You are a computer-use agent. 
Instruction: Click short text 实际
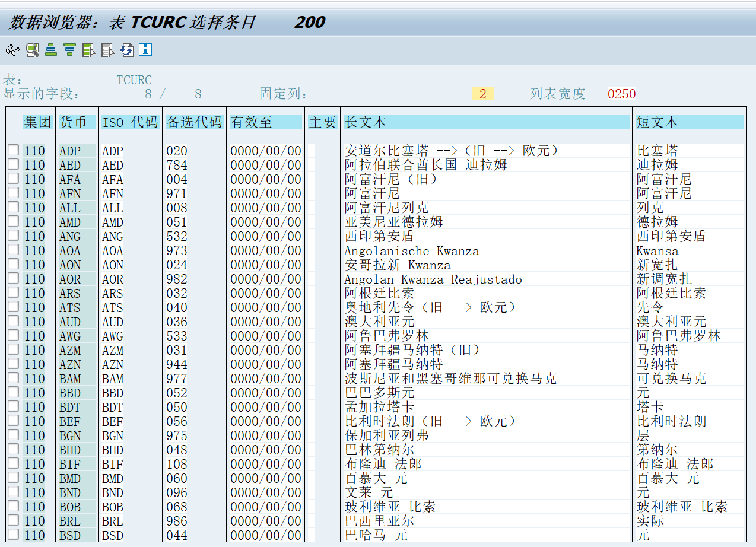click(650, 521)
